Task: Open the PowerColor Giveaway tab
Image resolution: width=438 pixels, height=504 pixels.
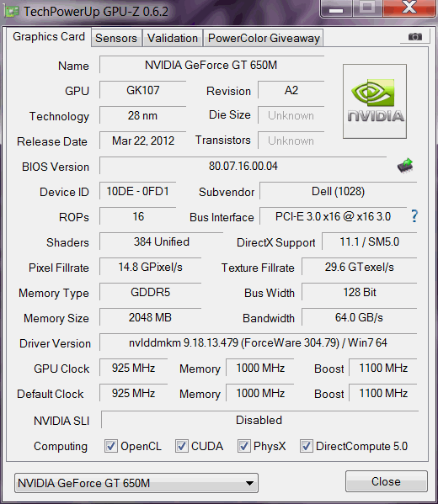Action: pyautogui.click(x=264, y=38)
